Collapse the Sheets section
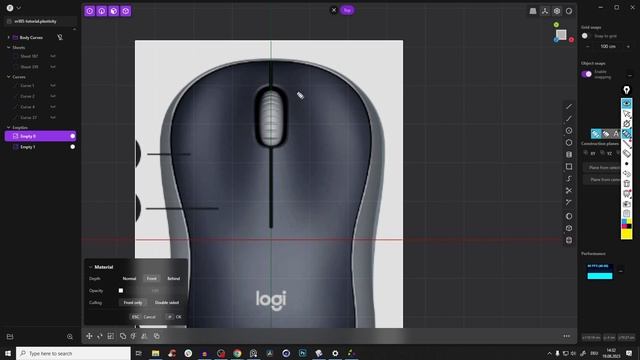The image size is (640, 360). [9, 47]
